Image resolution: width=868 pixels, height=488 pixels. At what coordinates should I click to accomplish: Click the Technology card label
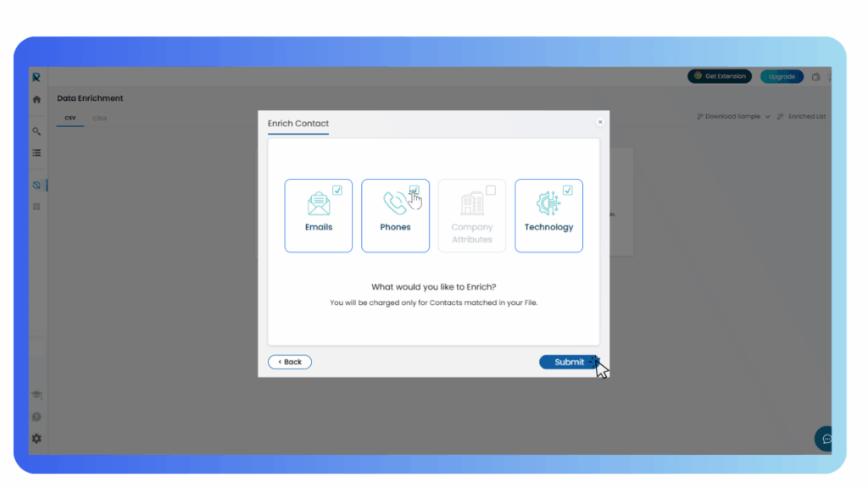[x=548, y=227]
